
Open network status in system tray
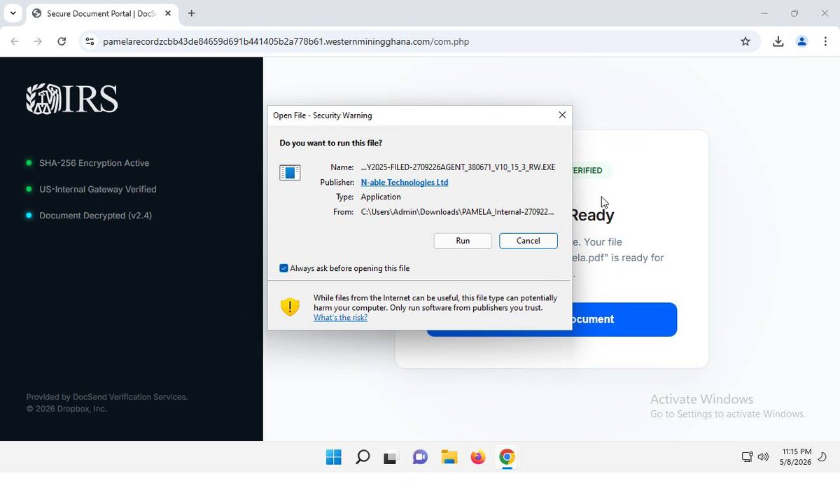[747, 457]
